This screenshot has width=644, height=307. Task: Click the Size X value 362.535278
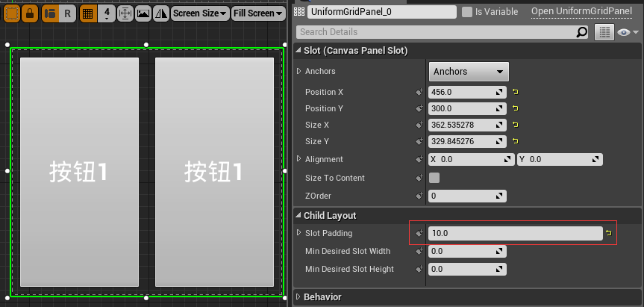(x=467, y=125)
